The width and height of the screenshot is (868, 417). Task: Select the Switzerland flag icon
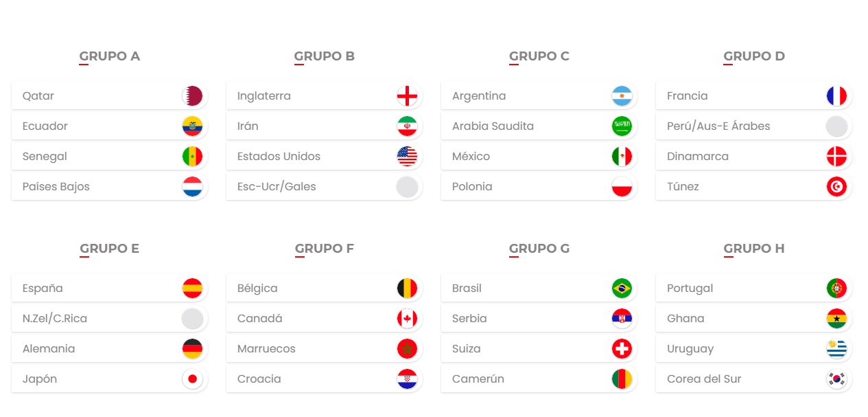(622, 349)
